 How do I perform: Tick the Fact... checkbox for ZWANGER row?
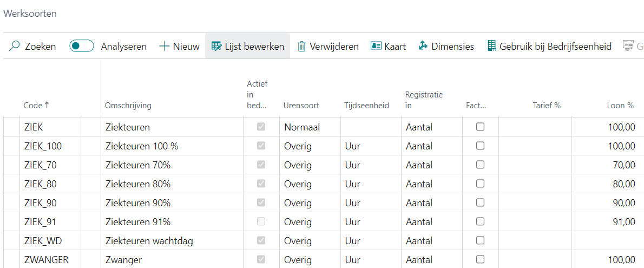(480, 260)
